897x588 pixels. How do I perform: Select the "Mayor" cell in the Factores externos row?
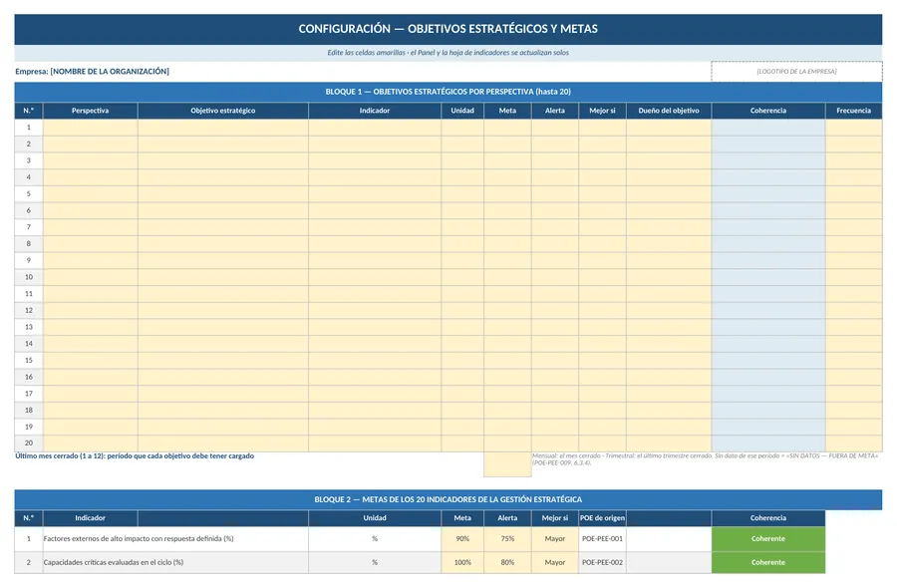555,539
